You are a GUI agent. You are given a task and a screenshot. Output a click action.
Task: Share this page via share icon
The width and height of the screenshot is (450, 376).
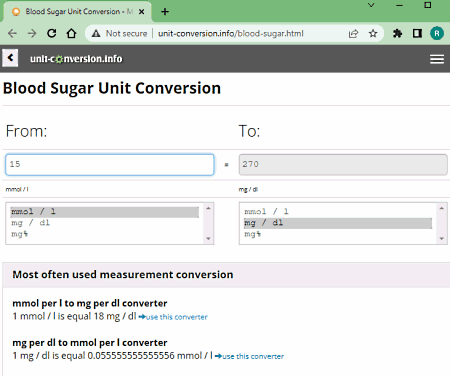(x=353, y=33)
